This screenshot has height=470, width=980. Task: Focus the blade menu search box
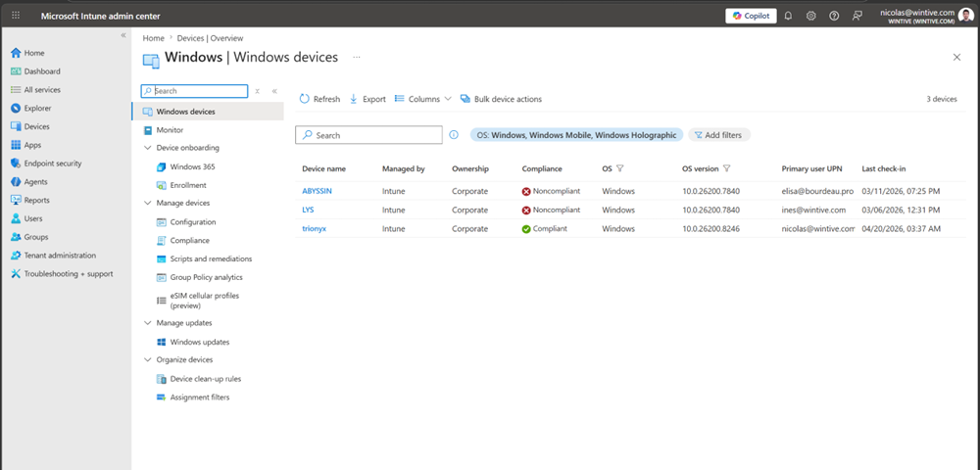click(194, 90)
